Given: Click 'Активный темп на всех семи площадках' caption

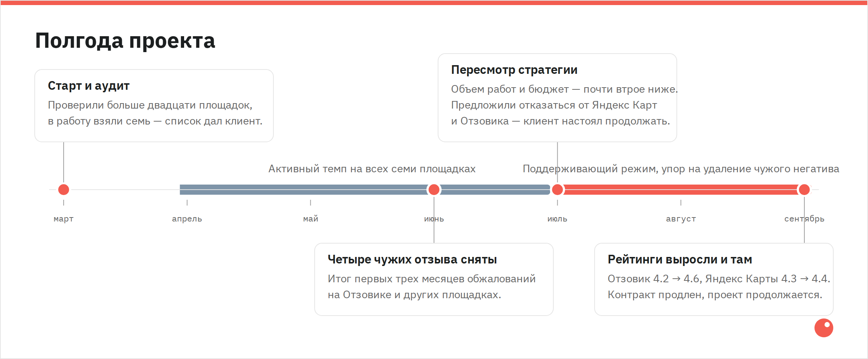Looking at the screenshot, I should pyautogui.click(x=372, y=169).
